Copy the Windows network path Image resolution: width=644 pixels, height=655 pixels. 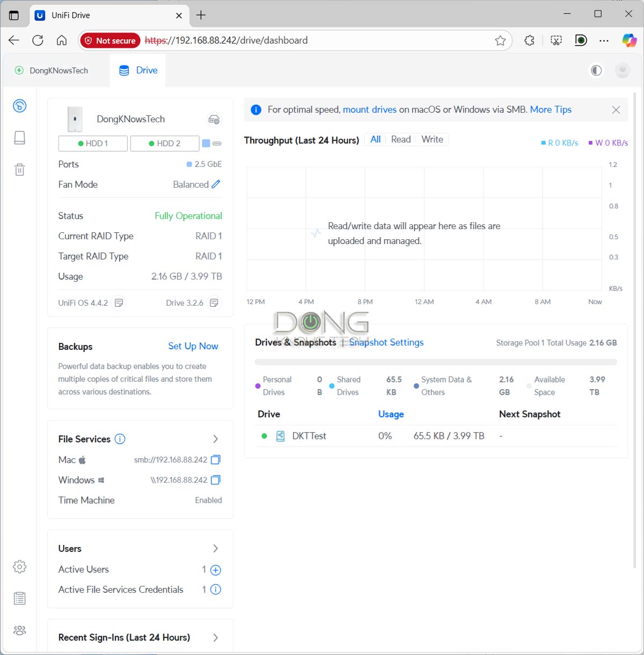pyautogui.click(x=216, y=480)
